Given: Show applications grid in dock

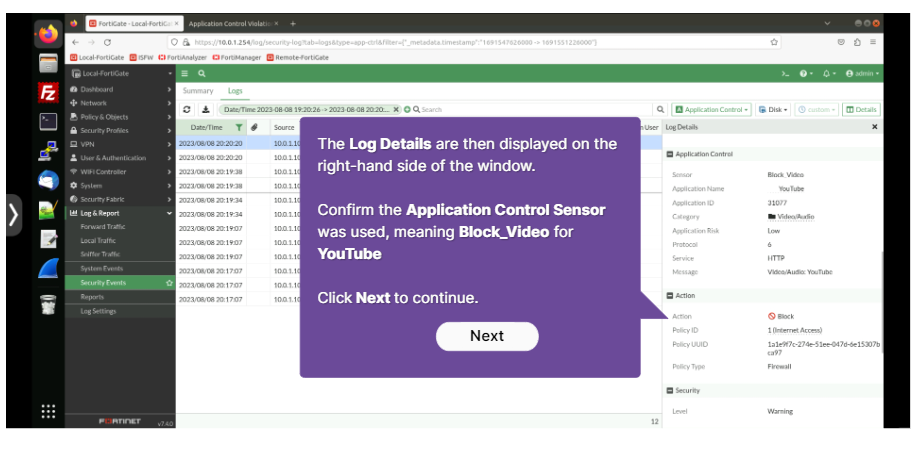Looking at the screenshot, I should click(48, 411).
